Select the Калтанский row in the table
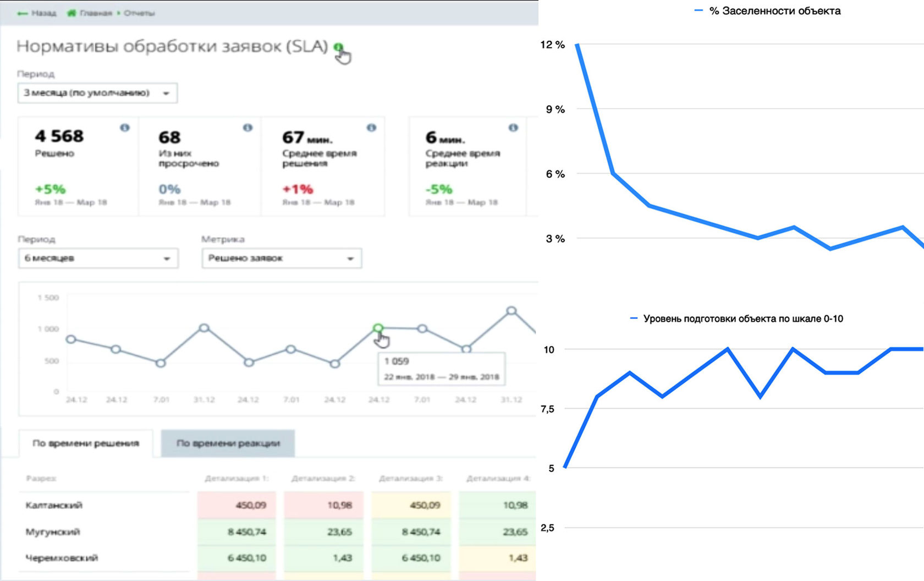Viewport: 924px width, 581px height. point(54,505)
